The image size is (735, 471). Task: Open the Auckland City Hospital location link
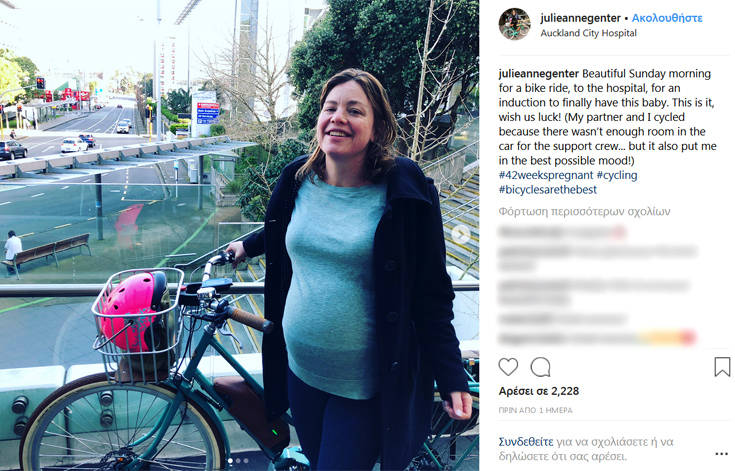(x=588, y=33)
